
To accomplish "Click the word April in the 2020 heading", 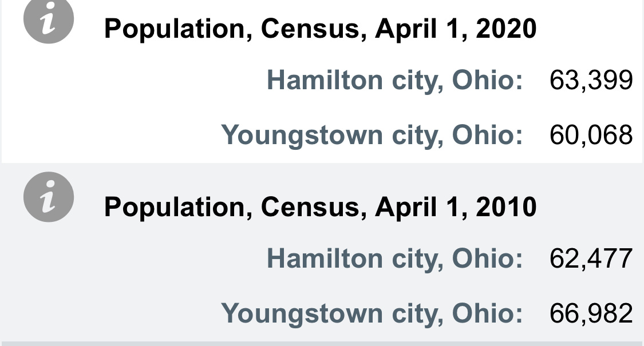I will (406, 29).
